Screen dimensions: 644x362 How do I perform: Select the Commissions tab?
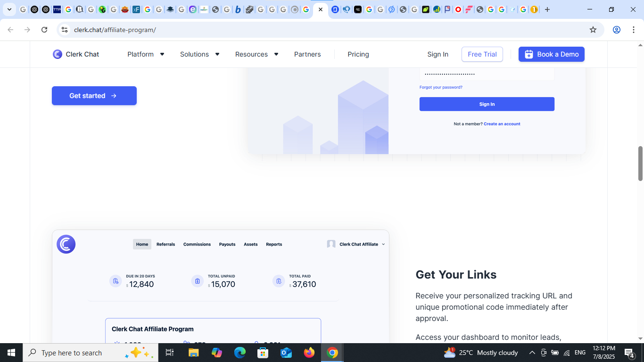pos(197,244)
